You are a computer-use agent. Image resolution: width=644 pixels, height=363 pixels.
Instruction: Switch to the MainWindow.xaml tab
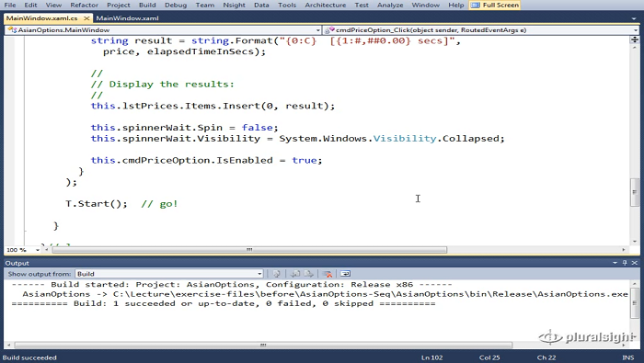point(127,18)
